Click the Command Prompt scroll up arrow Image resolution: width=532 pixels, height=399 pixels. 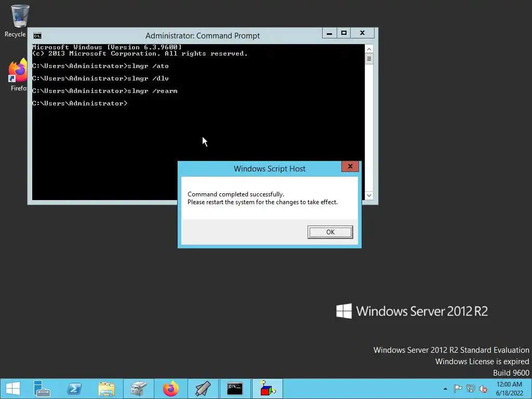click(369, 49)
